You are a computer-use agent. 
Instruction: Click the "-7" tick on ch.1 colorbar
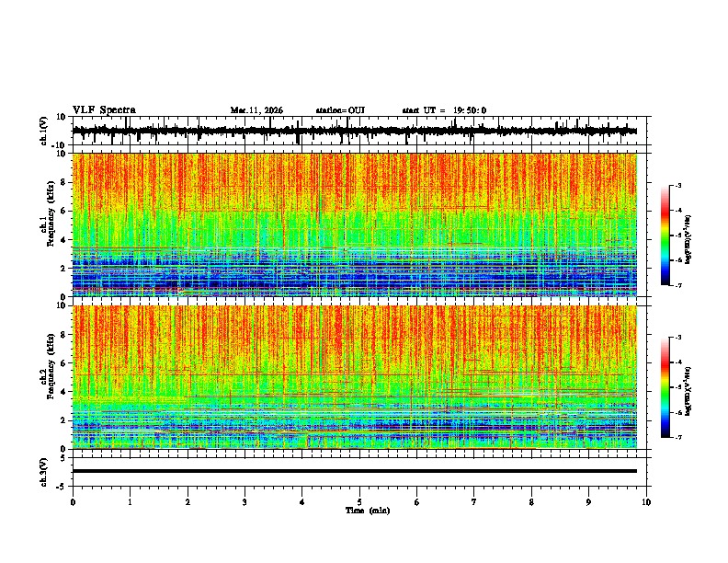678,285
